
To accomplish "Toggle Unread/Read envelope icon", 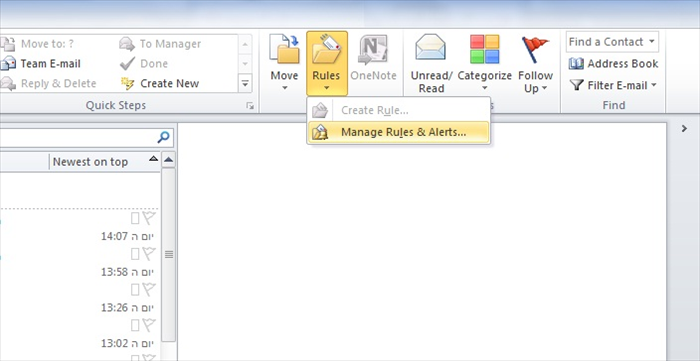I will coord(430,47).
